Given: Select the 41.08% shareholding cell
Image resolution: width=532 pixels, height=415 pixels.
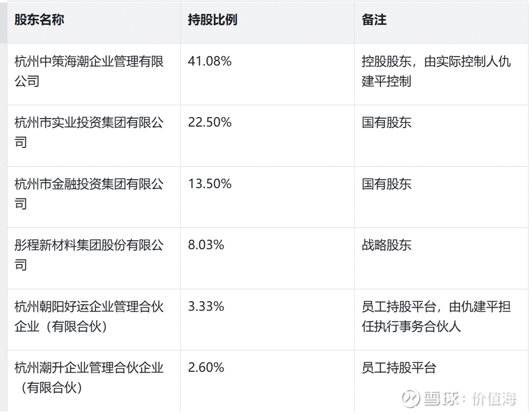Looking at the screenshot, I should click(x=209, y=62).
